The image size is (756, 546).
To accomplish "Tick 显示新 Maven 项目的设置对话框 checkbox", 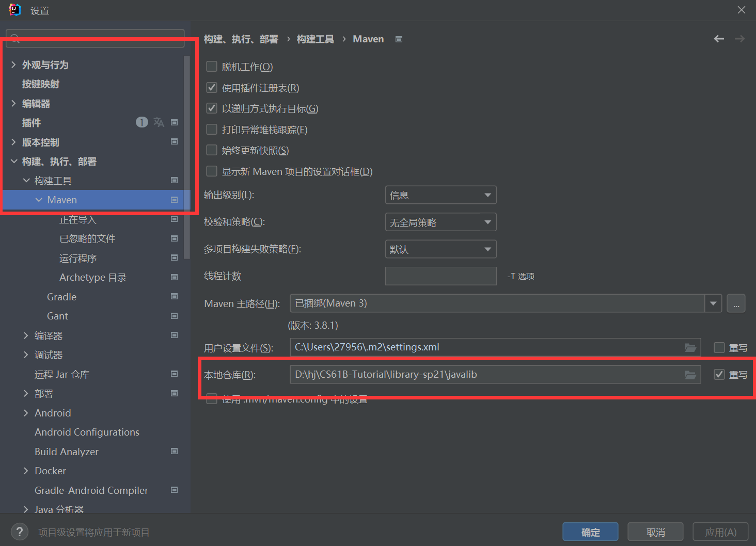I will coord(212,171).
